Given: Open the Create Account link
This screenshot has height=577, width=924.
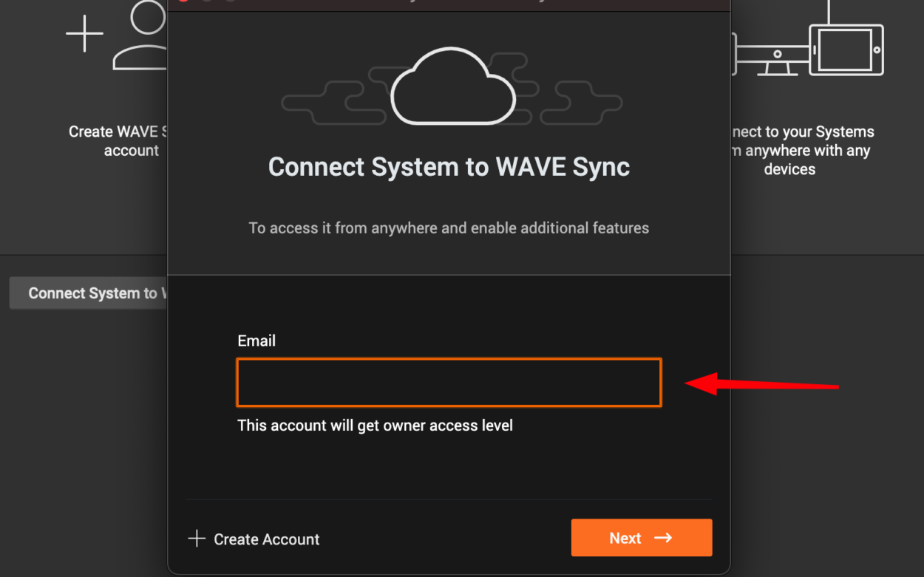Looking at the screenshot, I should click(x=254, y=539).
